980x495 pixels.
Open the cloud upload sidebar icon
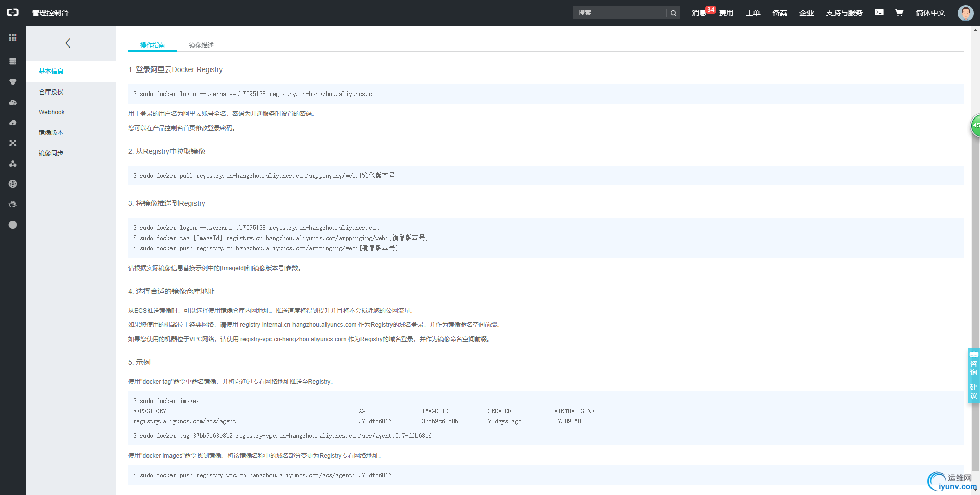point(13,123)
